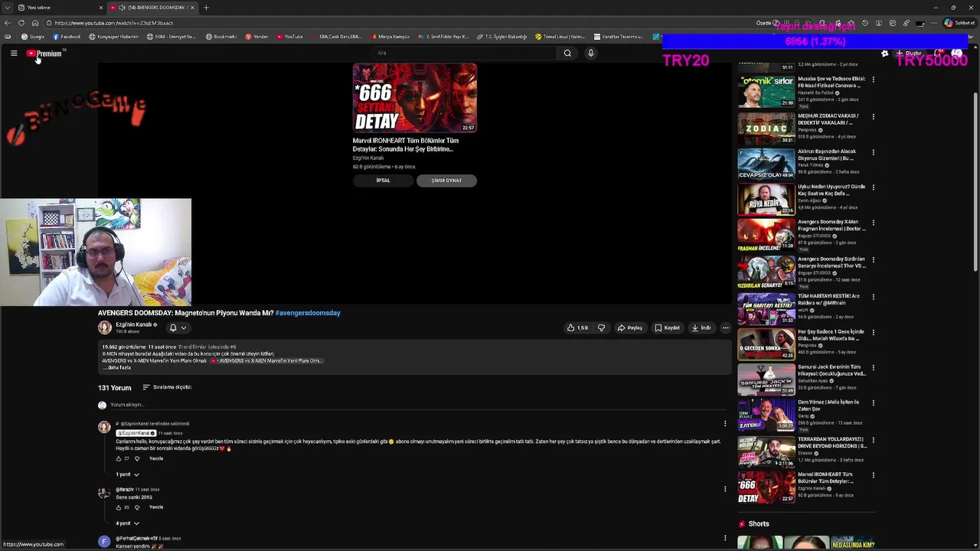This screenshot has width=980, height=551.
Task: Click the Oluştur create button
Action: click(910, 54)
